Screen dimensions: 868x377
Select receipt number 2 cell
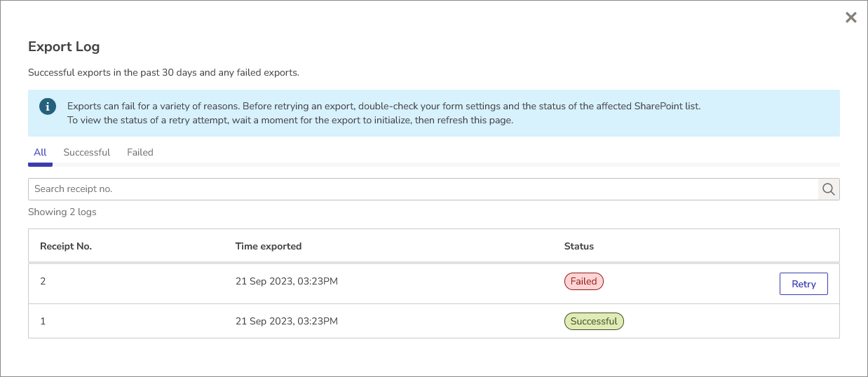point(43,281)
